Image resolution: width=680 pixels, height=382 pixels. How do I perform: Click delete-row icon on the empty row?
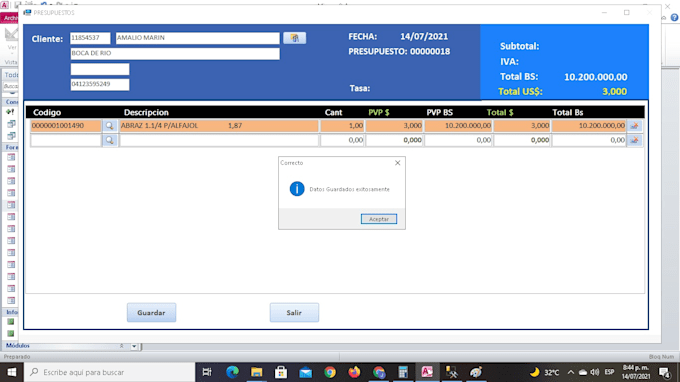(634, 140)
